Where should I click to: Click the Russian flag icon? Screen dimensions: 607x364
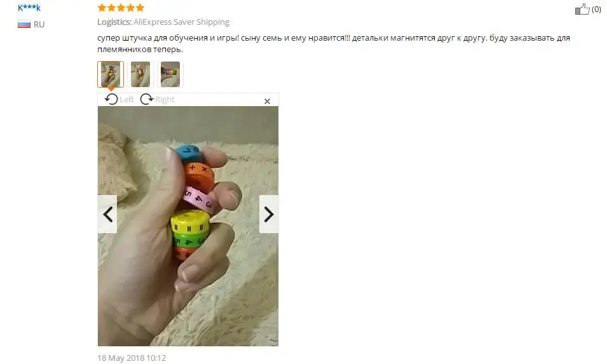click(24, 24)
